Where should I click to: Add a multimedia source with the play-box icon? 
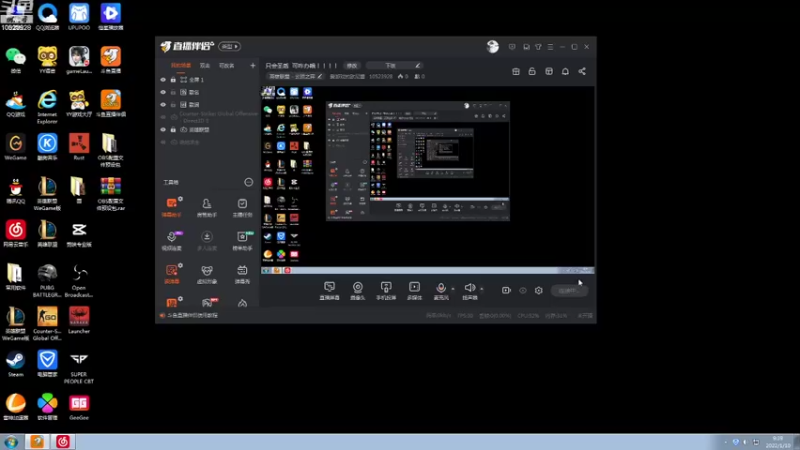414,290
